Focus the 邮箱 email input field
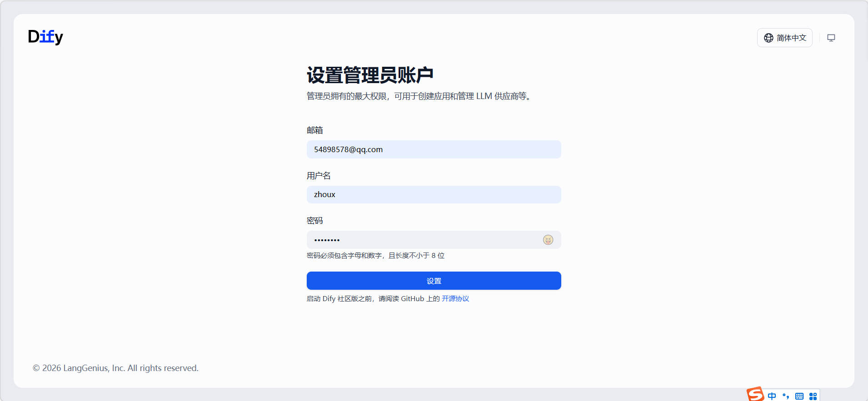868x401 pixels. tap(434, 149)
